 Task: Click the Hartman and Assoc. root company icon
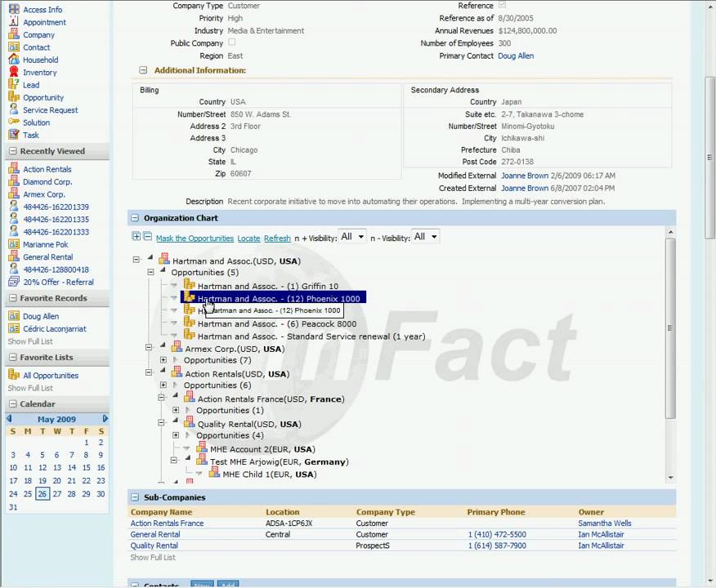164,260
